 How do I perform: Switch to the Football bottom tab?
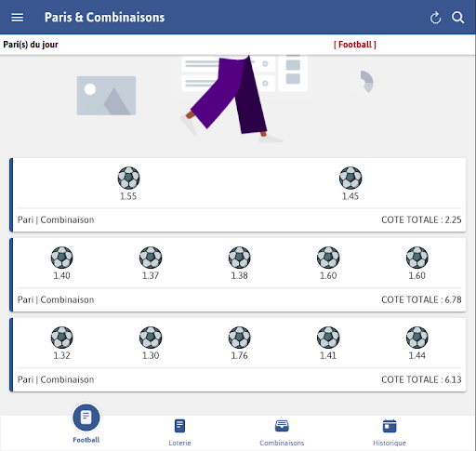click(x=86, y=423)
